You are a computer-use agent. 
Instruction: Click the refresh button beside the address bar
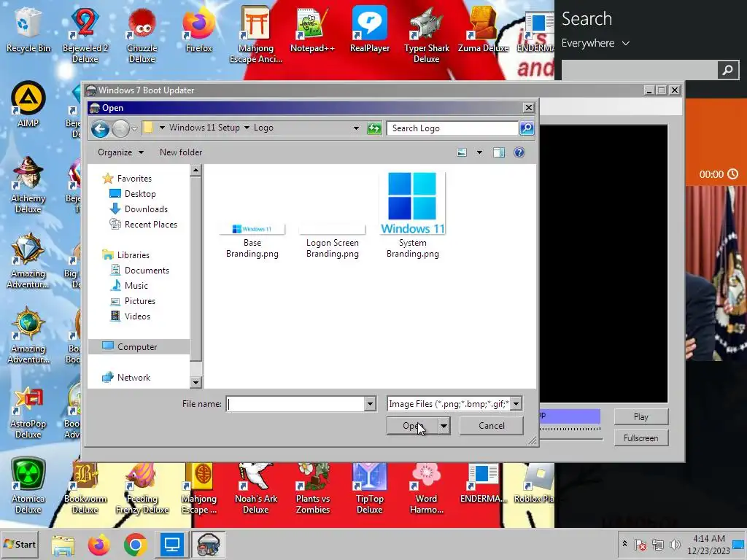(374, 128)
